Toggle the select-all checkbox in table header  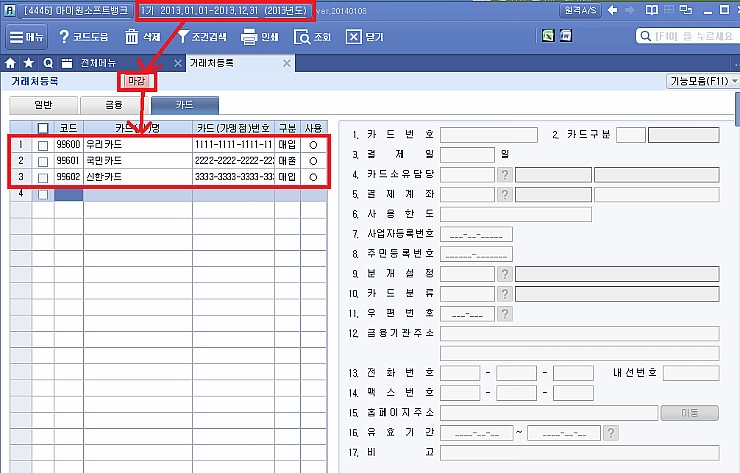click(42, 128)
